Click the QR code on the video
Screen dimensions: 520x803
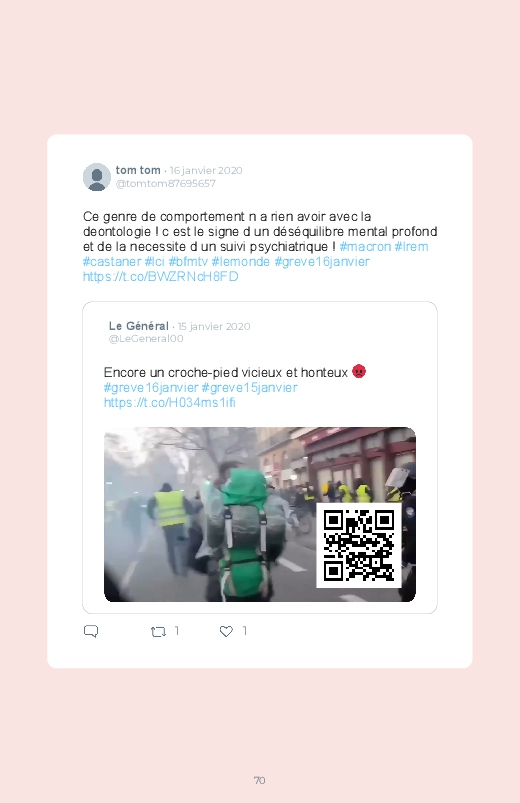(x=359, y=545)
